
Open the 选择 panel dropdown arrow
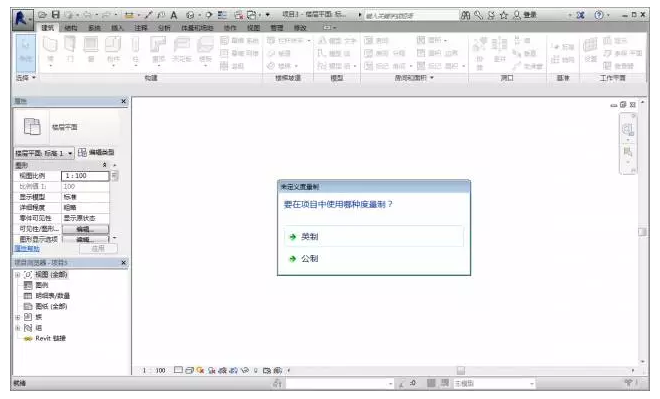34,78
